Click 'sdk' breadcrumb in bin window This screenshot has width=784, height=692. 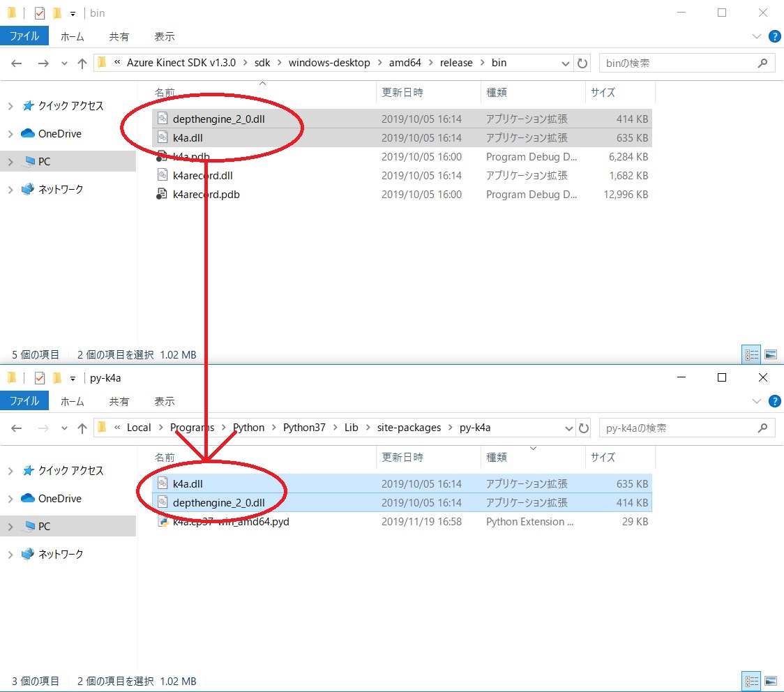click(262, 63)
